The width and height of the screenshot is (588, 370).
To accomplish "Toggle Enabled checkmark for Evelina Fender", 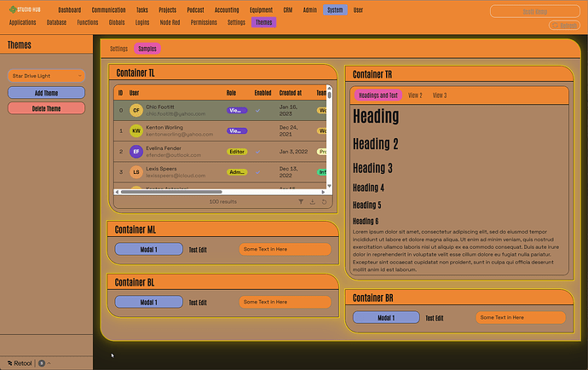I will (258, 151).
